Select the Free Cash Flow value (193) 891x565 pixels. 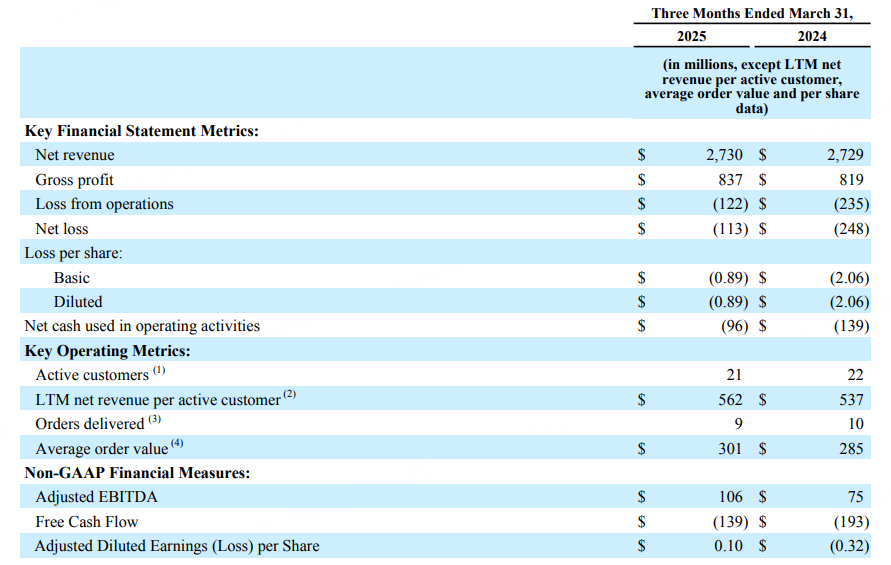(x=851, y=521)
